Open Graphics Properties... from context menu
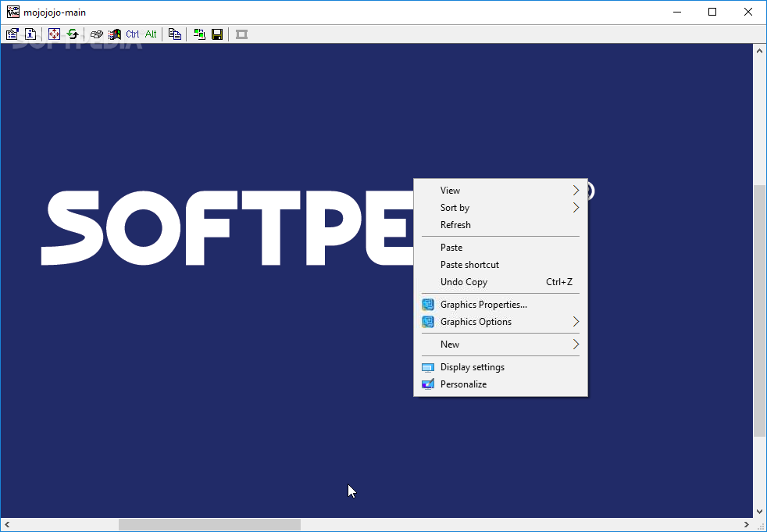Screen dimensions: 767x532 click(x=501, y=305)
